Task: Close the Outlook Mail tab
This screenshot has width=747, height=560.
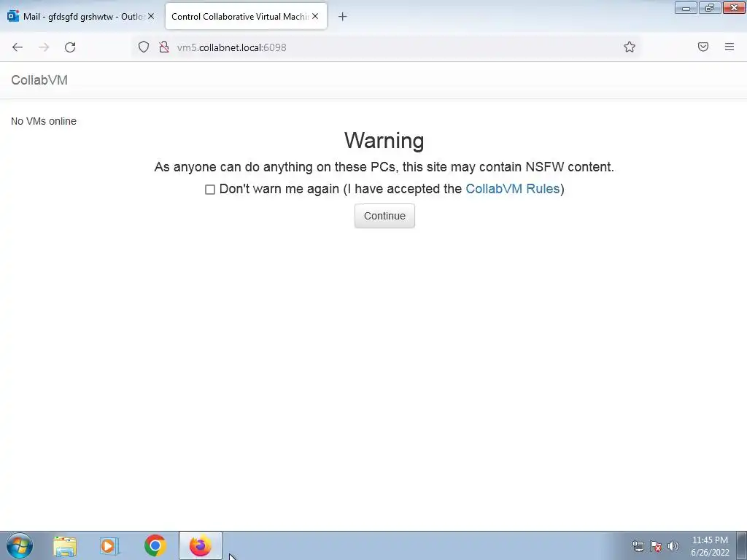Action: point(150,16)
